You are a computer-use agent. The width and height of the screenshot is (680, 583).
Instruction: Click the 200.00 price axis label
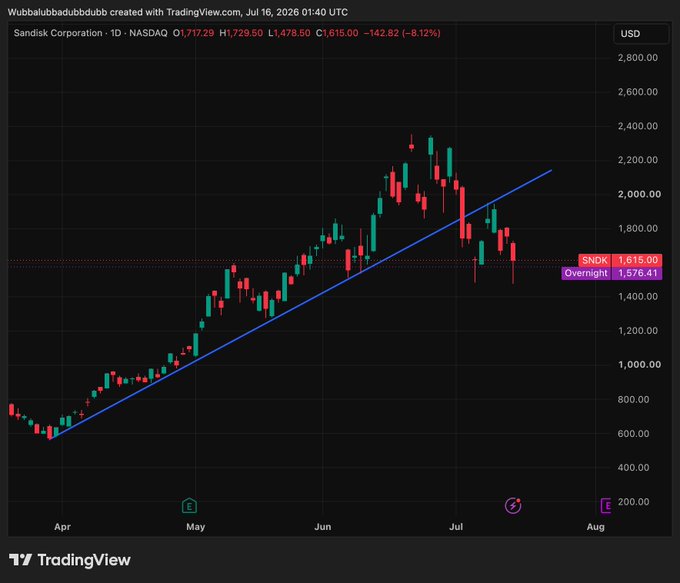[x=633, y=501]
